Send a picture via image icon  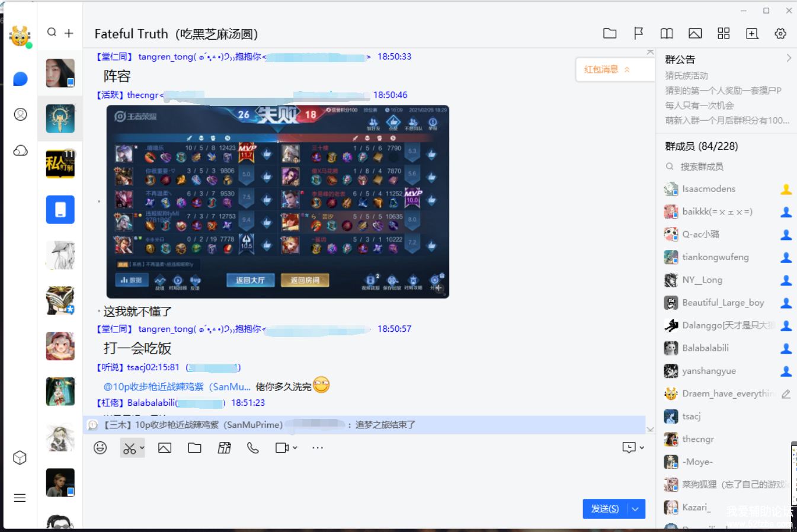pos(165,448)
